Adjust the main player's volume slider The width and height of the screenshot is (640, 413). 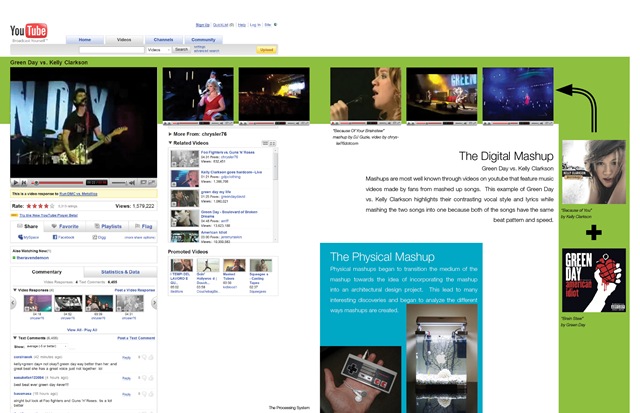pyautogui.click(x=119, y=183)
